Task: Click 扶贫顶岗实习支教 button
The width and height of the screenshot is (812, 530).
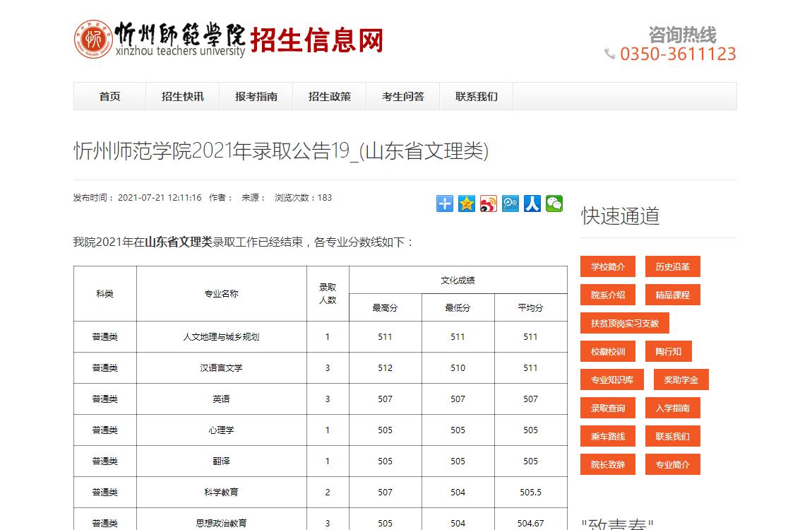Action: [x=625, y=323]
